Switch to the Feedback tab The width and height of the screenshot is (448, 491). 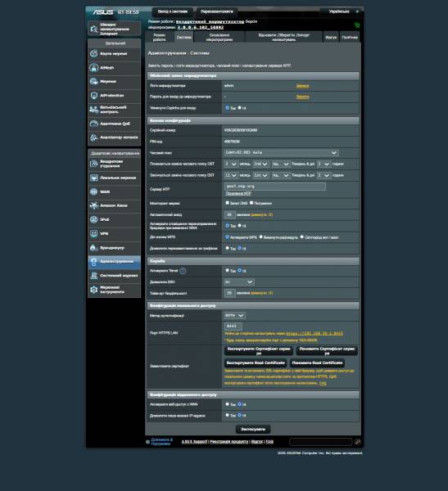(331, 38)
